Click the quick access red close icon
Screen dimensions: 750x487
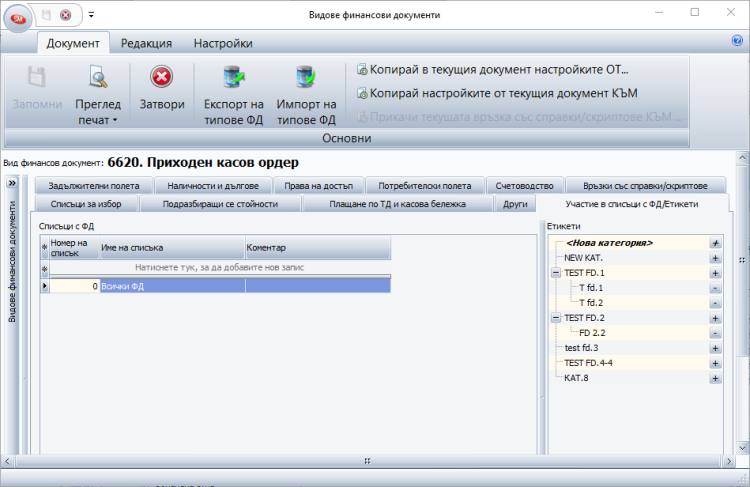(66, 15)
